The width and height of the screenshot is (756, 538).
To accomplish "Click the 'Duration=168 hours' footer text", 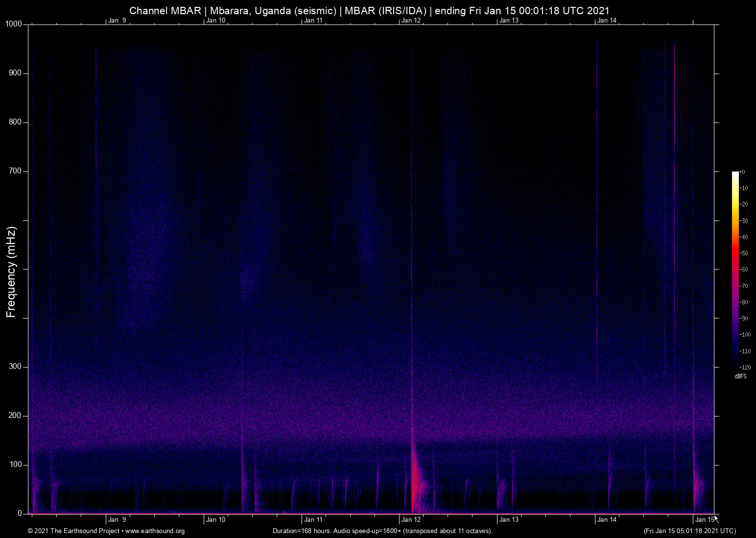I will tap(382, 531).
